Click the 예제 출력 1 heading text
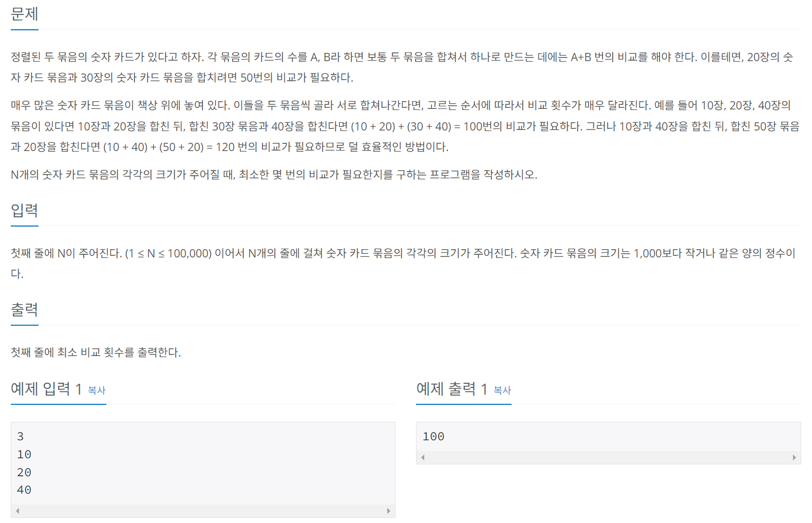 click(451, 389)
